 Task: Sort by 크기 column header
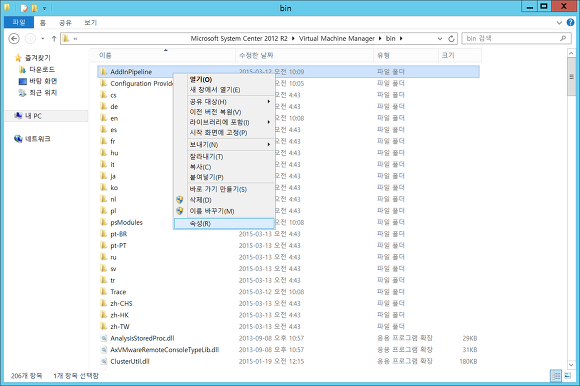(460, 55)
